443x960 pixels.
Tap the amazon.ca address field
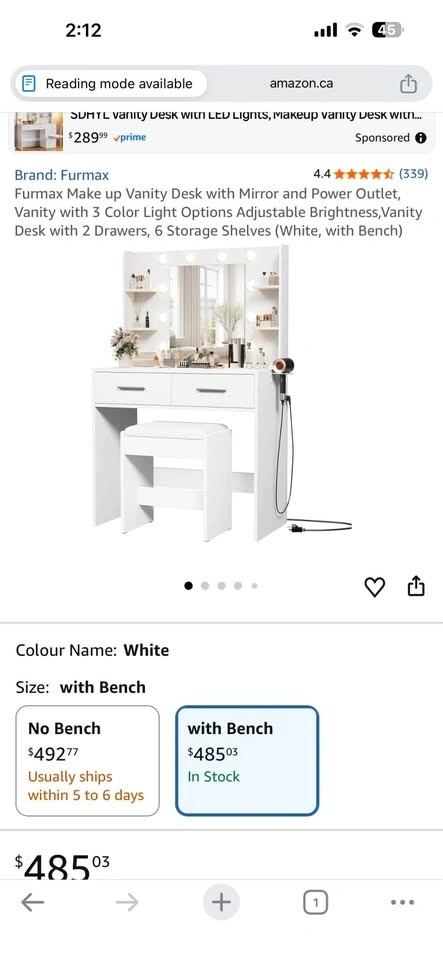coord(302,84)
